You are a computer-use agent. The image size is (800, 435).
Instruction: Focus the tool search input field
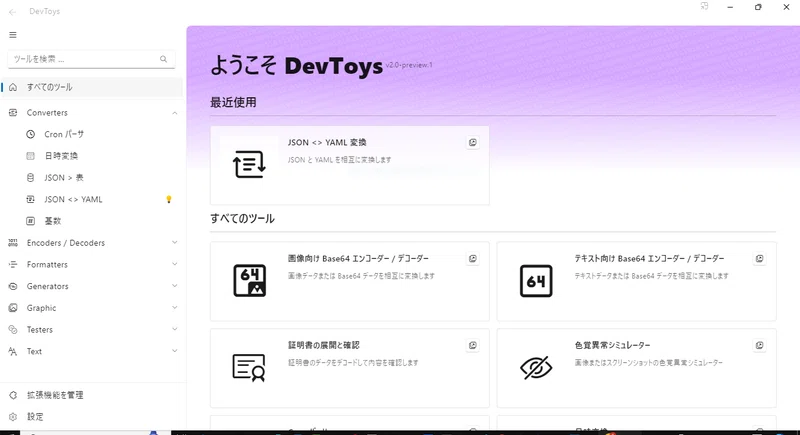(91, 59)
